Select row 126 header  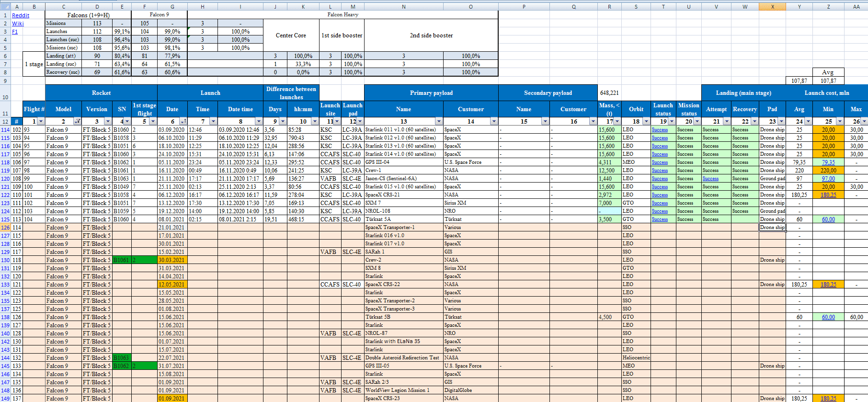(x=5, y=228)
